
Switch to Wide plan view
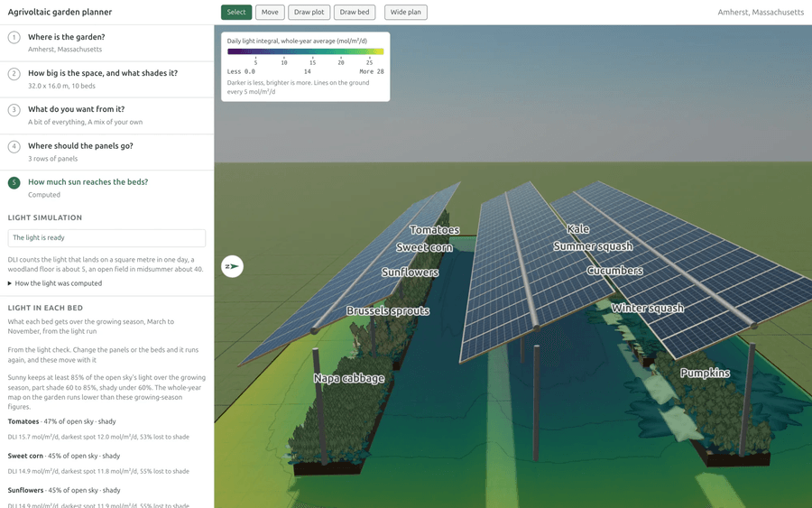tap(405, 12)
